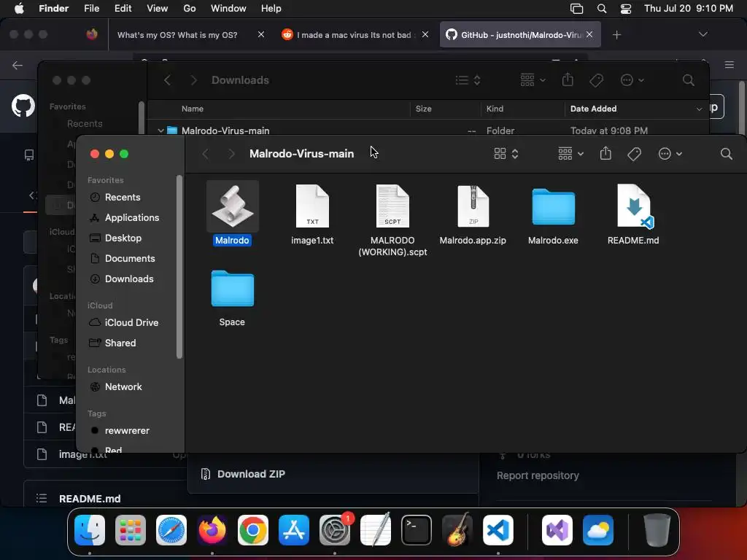747x560 pixels.
Task: Select the README.md file icon
Action: pyautogui.click(x=634, y=206)
